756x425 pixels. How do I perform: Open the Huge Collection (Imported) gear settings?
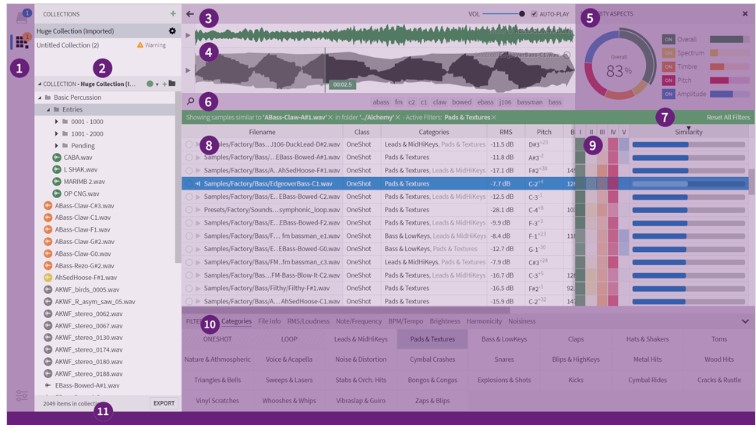[172, 31]
